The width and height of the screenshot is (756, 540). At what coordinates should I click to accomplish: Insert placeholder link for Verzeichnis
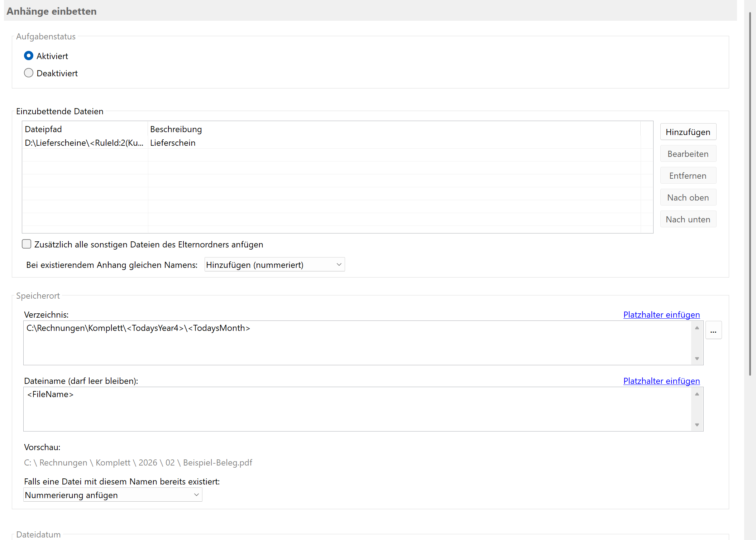661,314
